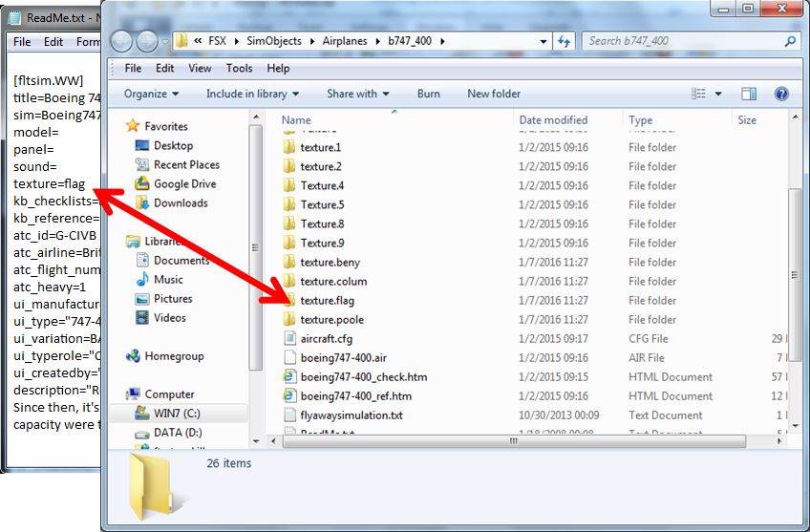Select boeing747-400_ref.htm file
The image size is (810, 532).
(347, 395)
